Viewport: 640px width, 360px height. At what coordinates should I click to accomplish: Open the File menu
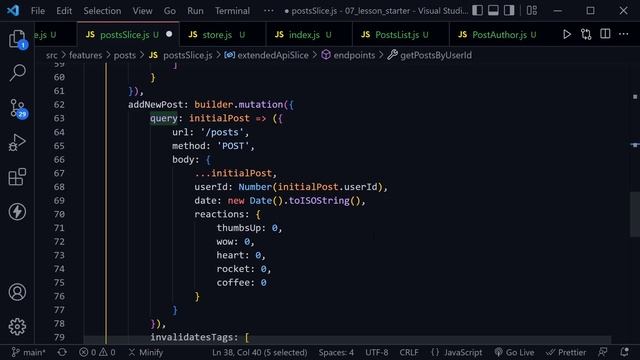[x=38, y=11]
